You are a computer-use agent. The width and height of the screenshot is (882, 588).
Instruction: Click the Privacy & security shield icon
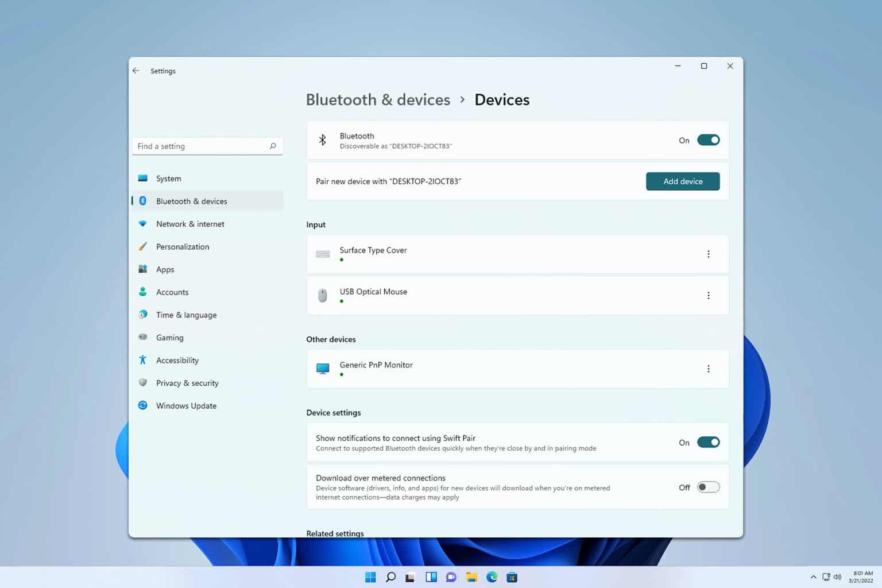(143, 382)
